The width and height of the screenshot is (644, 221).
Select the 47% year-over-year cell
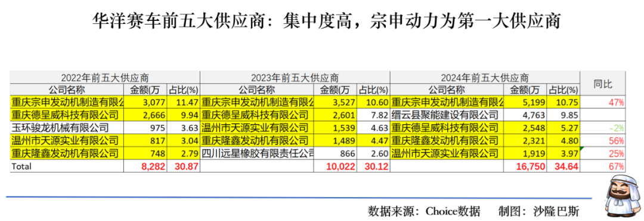[602, 102]
